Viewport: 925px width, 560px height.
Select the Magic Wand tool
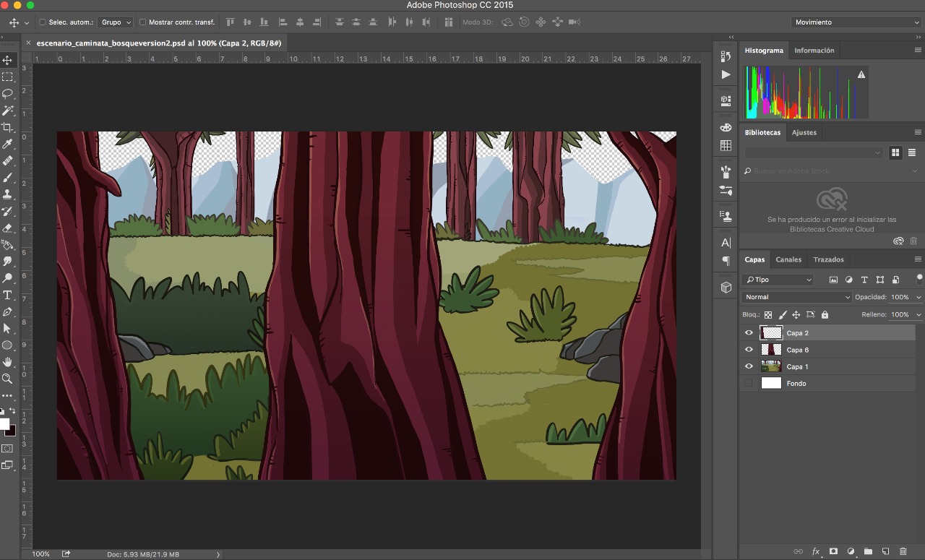(x=8, y=111)
